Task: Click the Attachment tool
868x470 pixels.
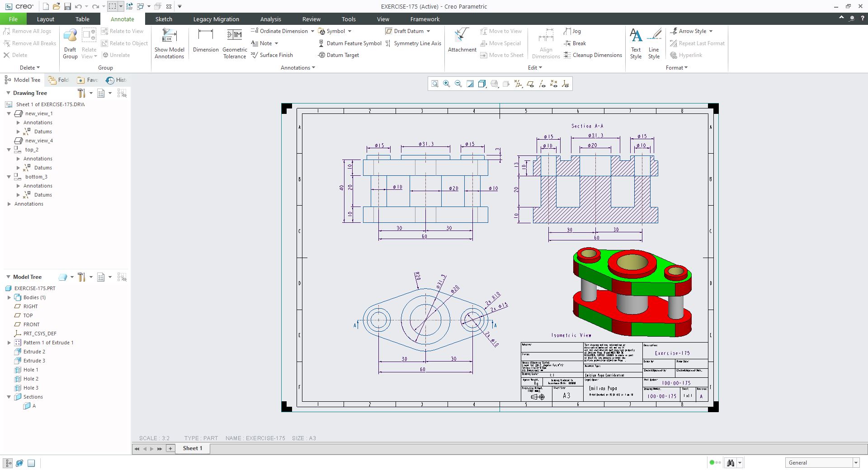Action: click(462, 40)
